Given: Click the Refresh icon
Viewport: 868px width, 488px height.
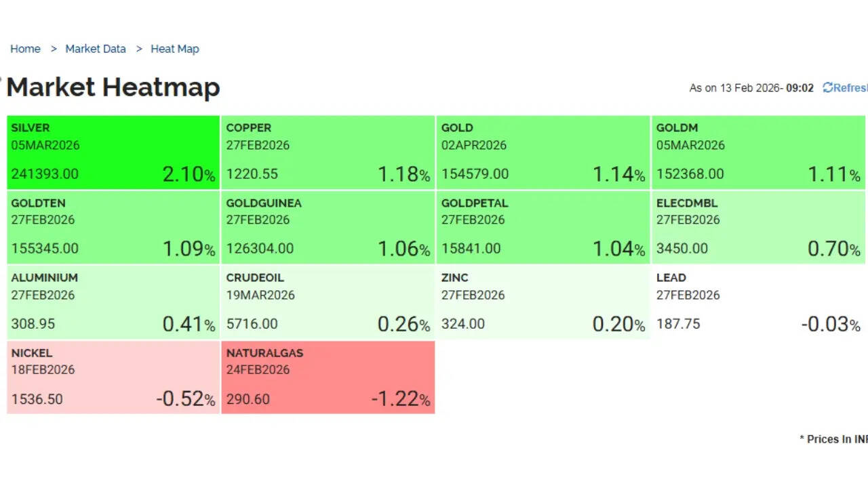Looking at the screenshot, I should pos(827,87).
